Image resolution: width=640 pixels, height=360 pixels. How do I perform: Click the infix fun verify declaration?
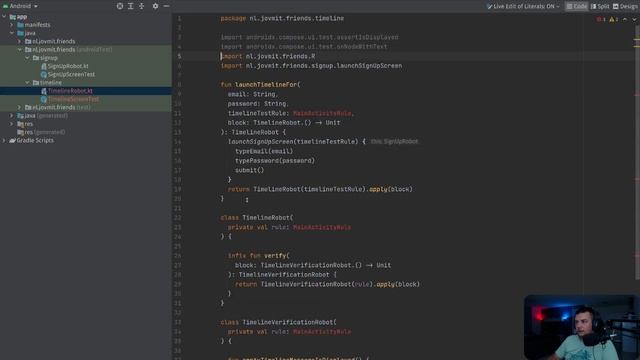tap(258, 256)
